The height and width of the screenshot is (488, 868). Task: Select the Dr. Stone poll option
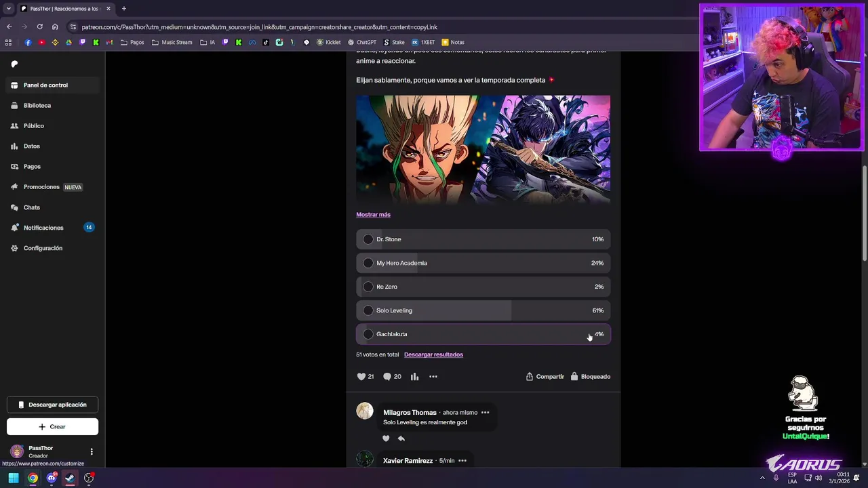pyautogui.click(x=483, y=239)
